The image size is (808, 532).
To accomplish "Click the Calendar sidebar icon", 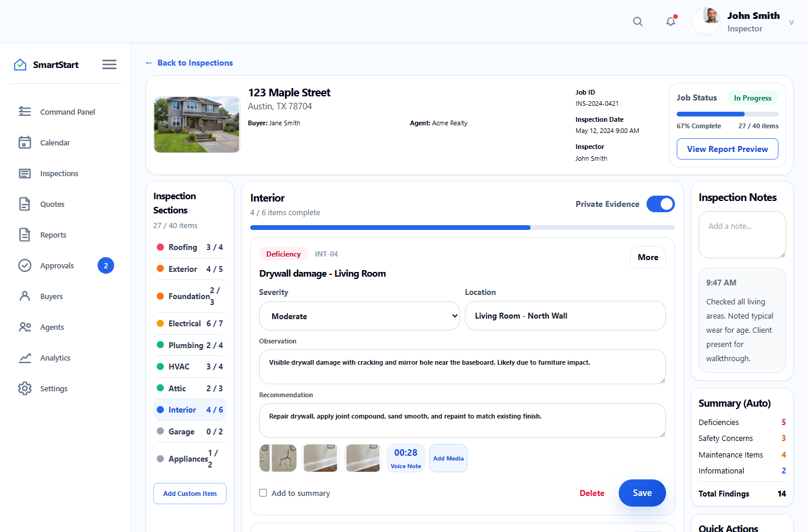I will coord(25,142).
